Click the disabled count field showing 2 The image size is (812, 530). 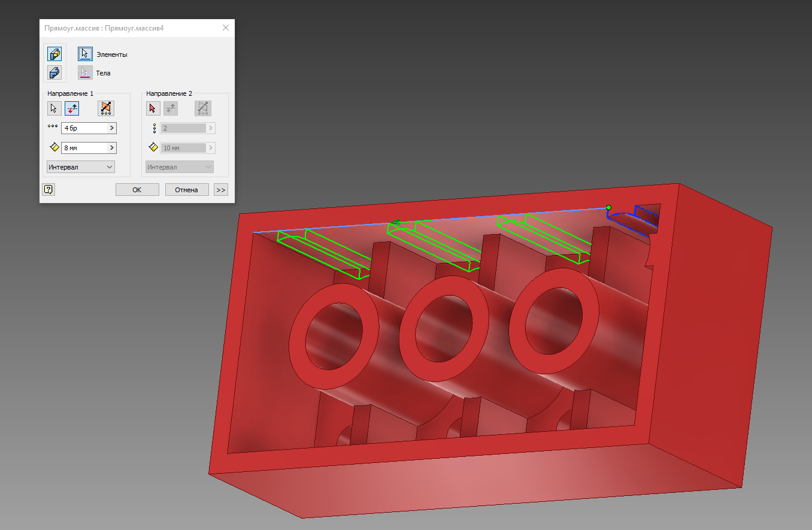[x=183, y=128]
